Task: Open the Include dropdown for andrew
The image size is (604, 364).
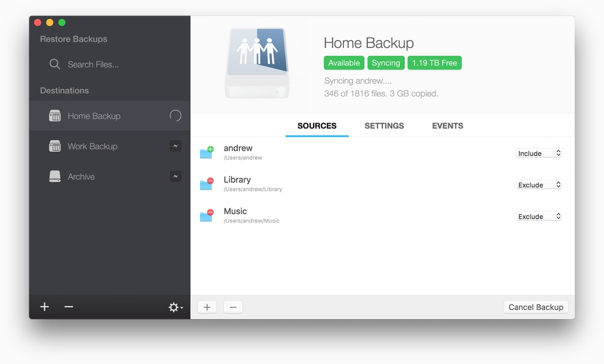Action: click(539, 153)
